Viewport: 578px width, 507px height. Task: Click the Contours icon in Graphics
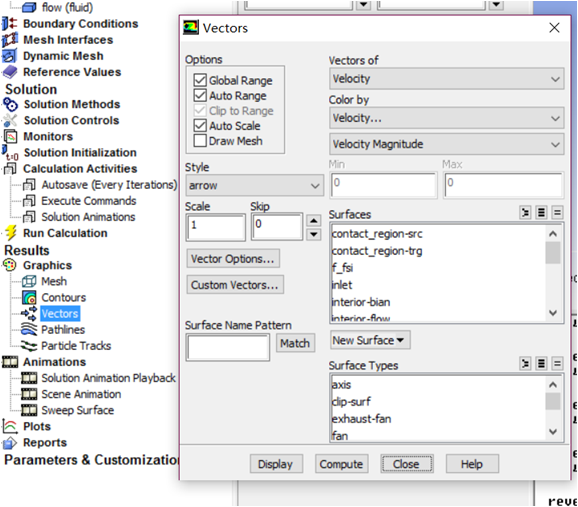point(29,297)
